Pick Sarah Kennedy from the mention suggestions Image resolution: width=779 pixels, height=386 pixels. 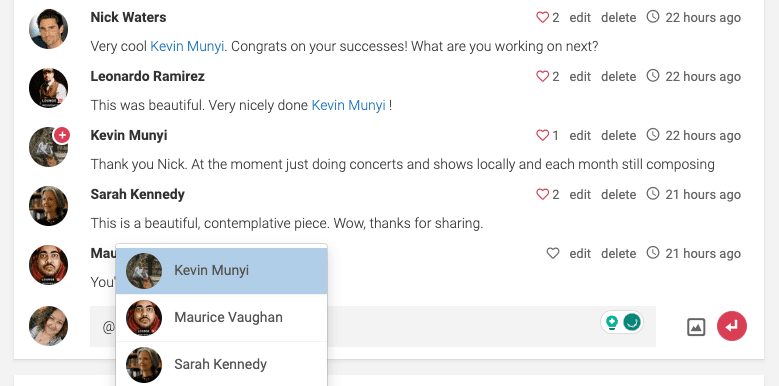[222, 364]
